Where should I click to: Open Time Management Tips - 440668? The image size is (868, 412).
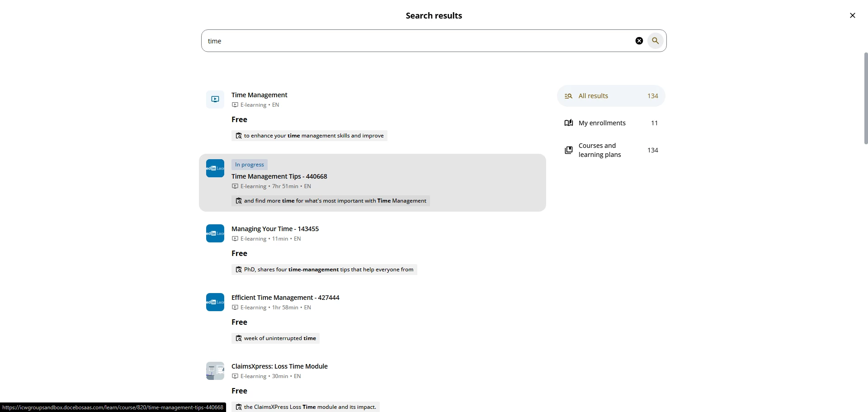pos(279,176)
